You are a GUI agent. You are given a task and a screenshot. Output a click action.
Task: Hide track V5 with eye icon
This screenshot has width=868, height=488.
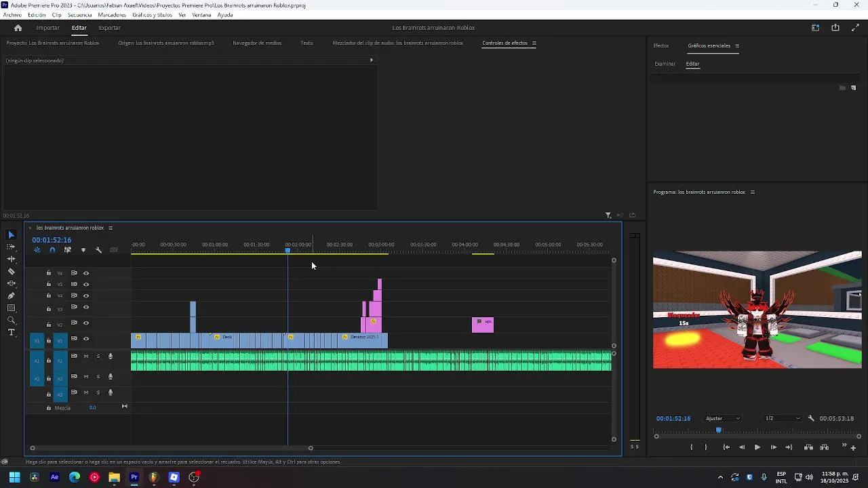point(86,284)
